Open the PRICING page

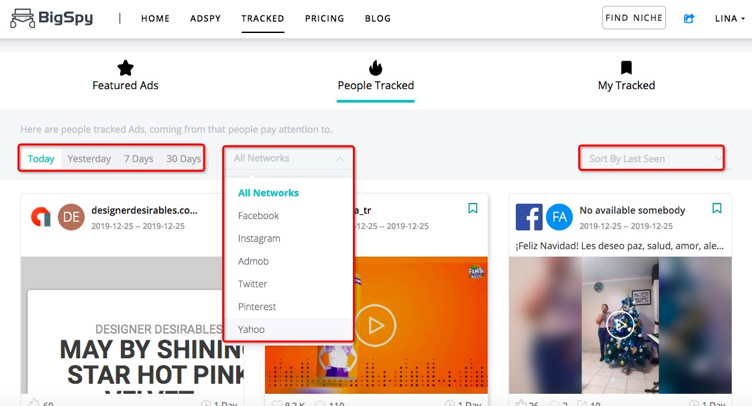[x=324, y=18]
